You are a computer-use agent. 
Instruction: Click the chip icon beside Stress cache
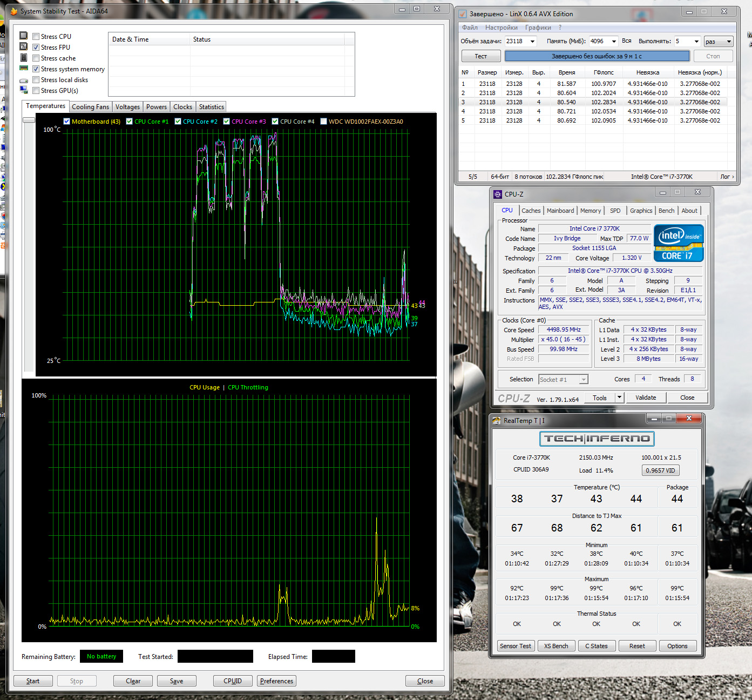tap(24, 57)
